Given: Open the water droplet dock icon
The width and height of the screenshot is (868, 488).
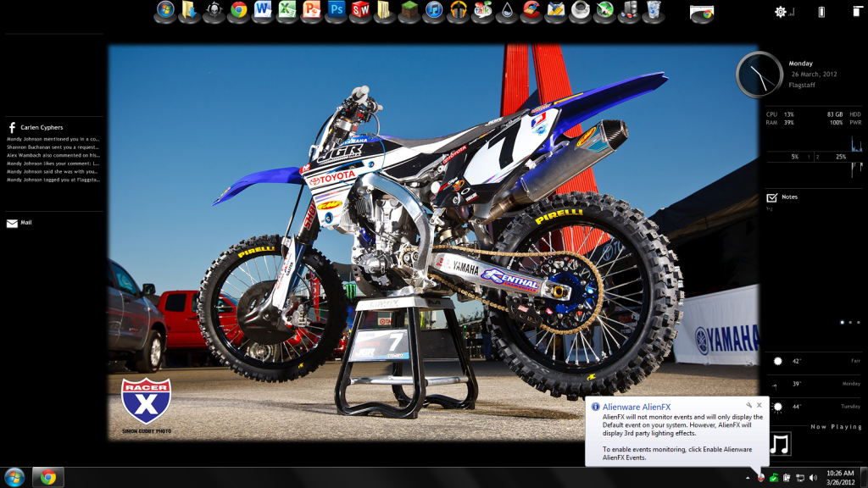Looking at the screenshot, I should (507, 10).
